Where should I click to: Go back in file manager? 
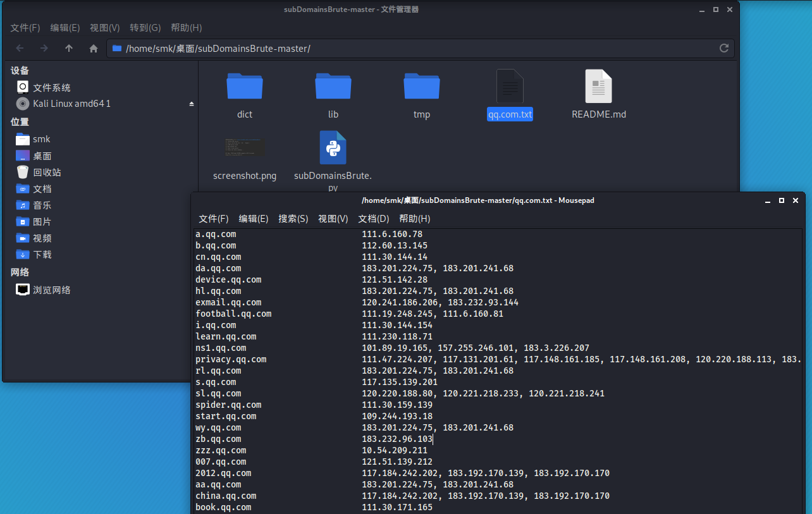coord(20,49)
